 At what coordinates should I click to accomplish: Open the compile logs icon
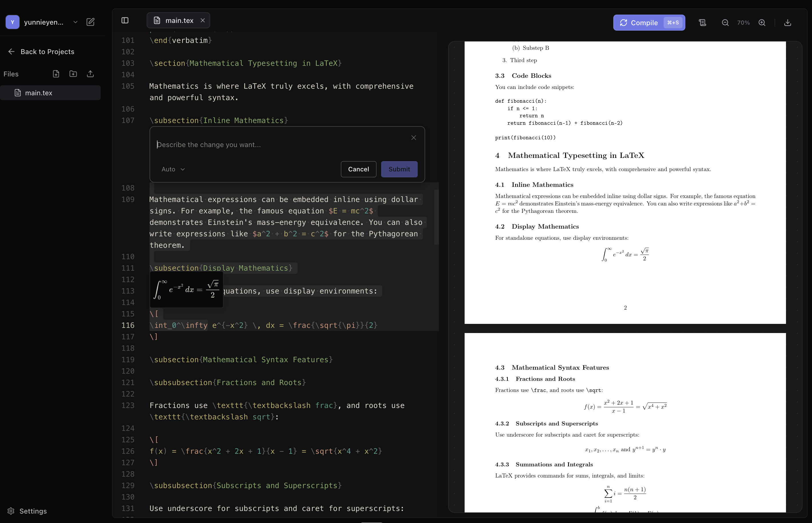[x=702, y=22]
